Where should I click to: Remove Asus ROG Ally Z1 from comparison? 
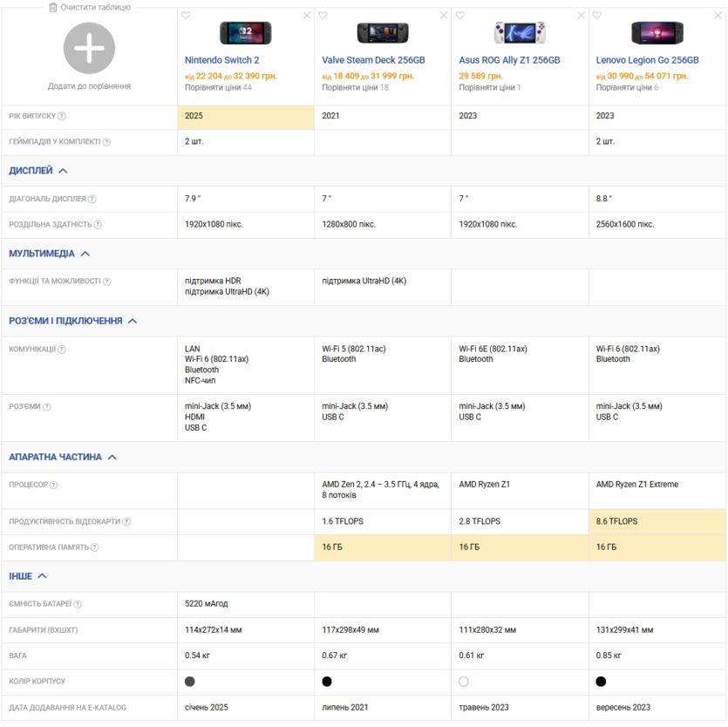[582, 16]
